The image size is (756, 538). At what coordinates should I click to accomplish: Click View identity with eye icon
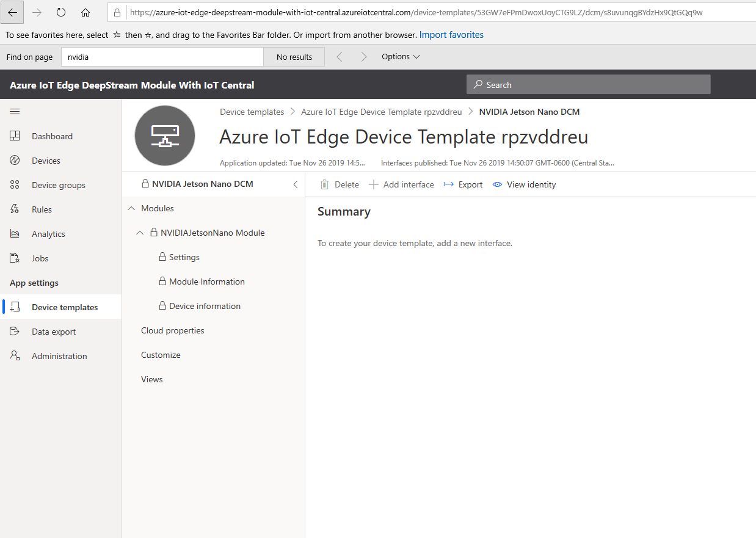525,184
